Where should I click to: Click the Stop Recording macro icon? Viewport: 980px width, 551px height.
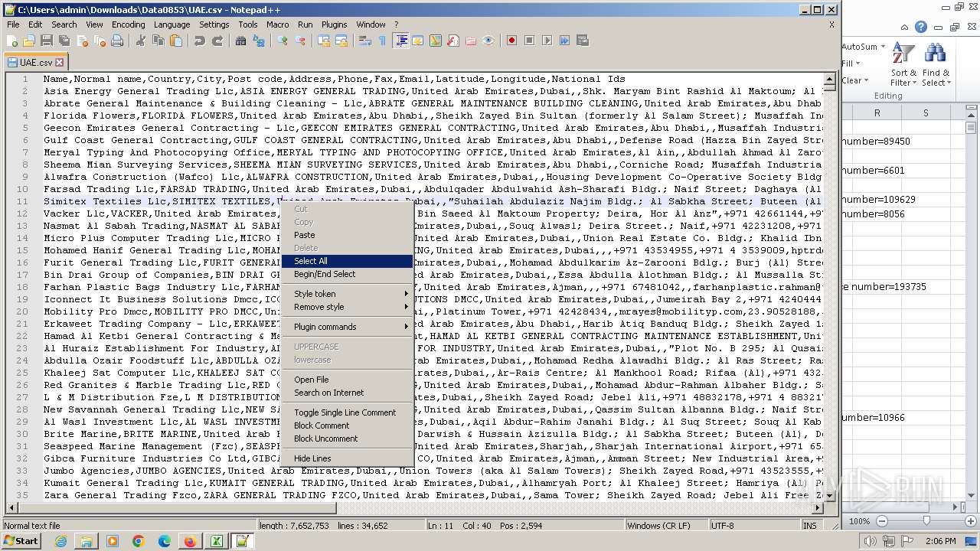coord(529,41)
